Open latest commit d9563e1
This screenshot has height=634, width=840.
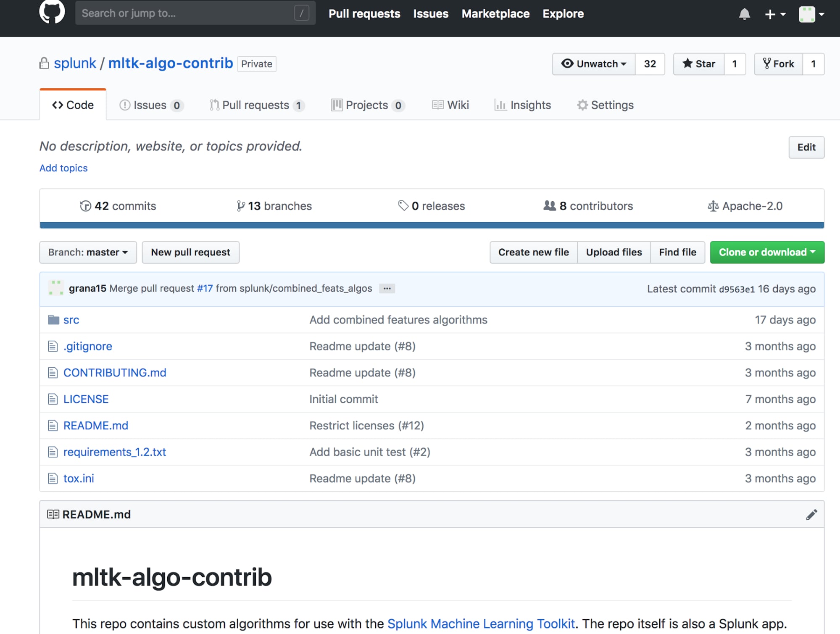click(737, 289)
